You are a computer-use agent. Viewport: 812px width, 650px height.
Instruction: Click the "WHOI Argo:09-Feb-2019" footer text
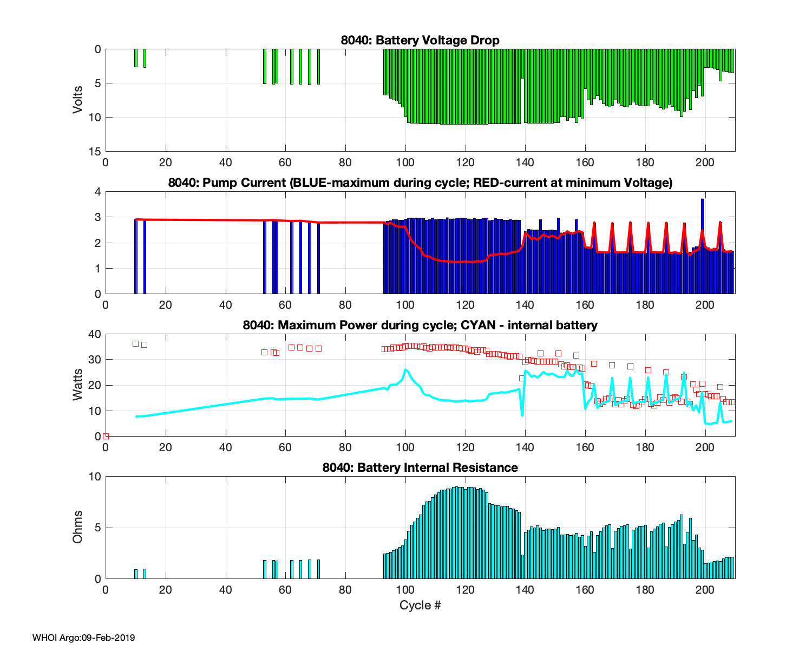(84, 638)
